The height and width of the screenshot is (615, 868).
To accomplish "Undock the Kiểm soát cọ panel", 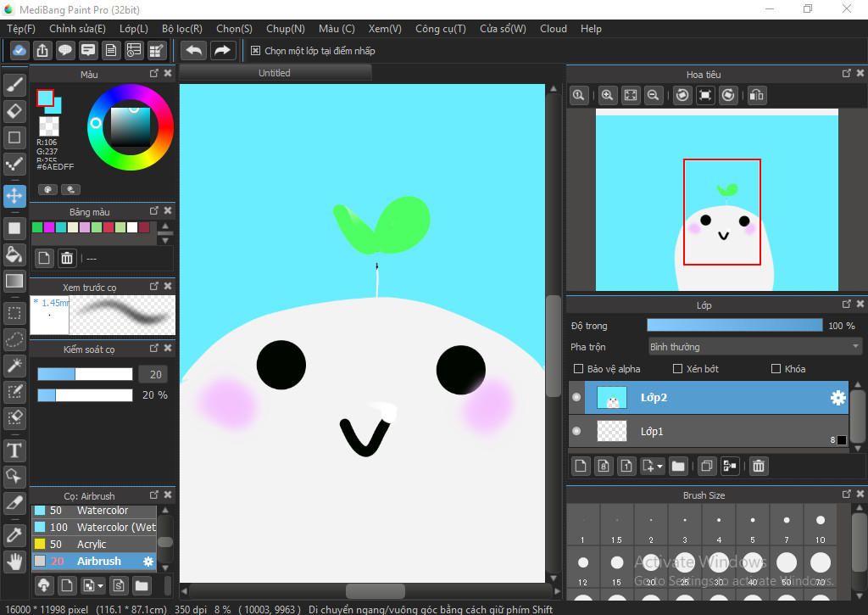I will pos(154,348).
